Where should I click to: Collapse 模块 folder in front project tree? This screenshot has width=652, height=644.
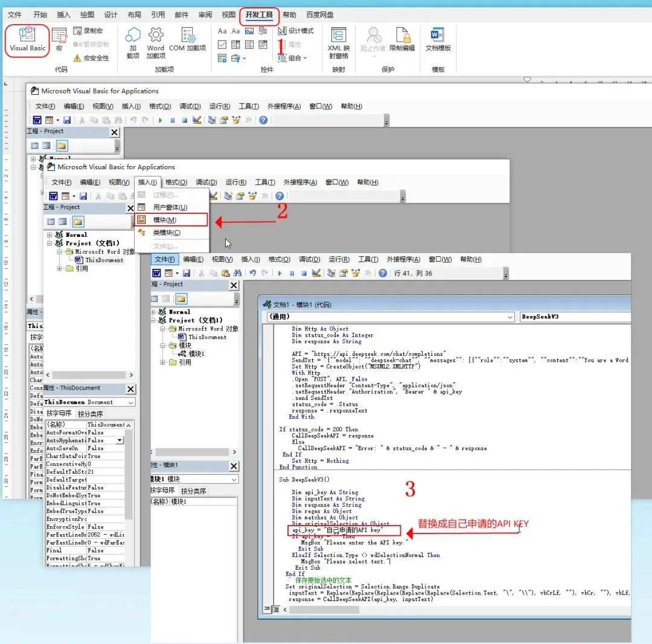[x=162, y=346]
